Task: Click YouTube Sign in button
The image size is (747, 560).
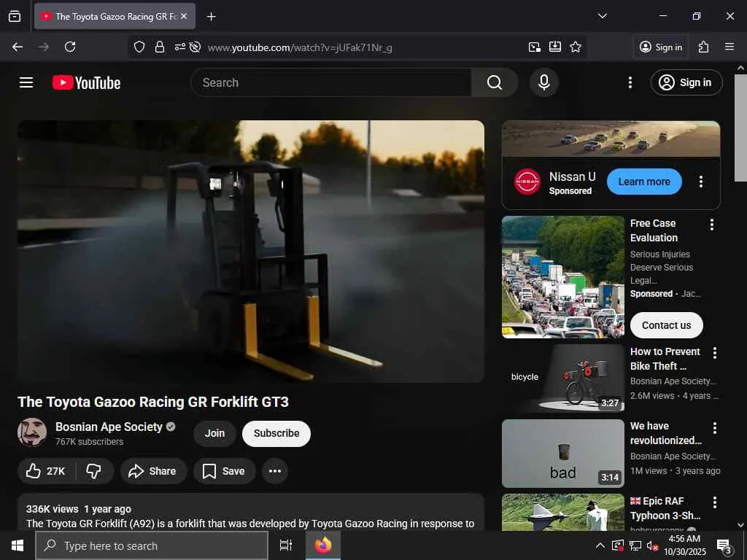Action: pos(686,82)
